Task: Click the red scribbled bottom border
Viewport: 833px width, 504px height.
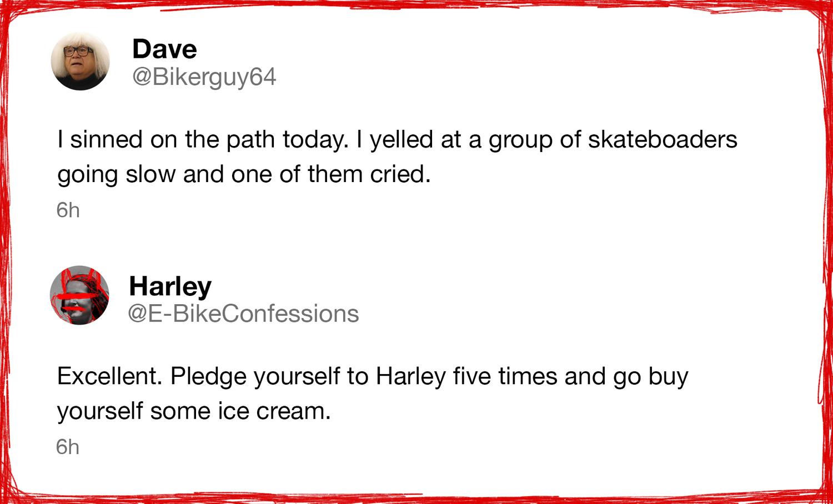Action: click(x=416, y=497)
